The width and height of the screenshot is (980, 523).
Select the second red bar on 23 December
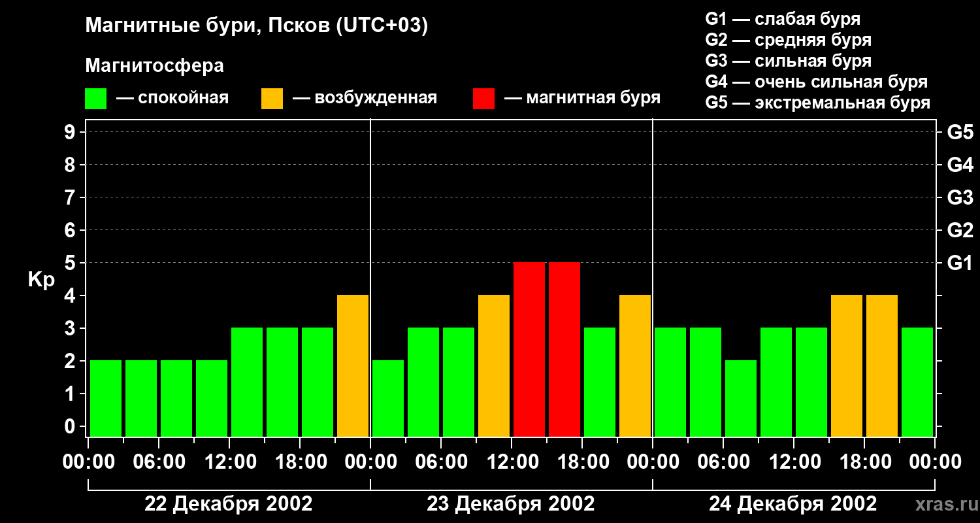point(564,349)
